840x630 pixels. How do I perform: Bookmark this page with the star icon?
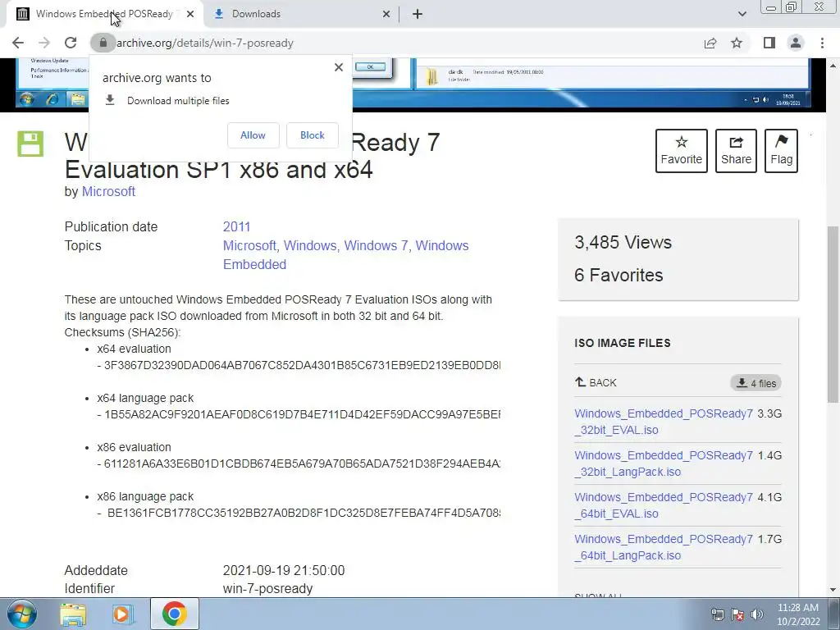(x=737, y=43)
